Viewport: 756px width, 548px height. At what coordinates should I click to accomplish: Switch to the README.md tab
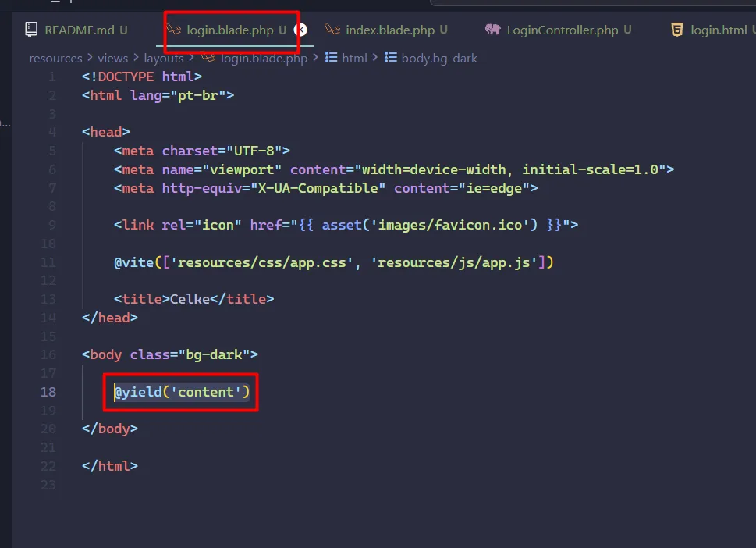tap(79, 30)
